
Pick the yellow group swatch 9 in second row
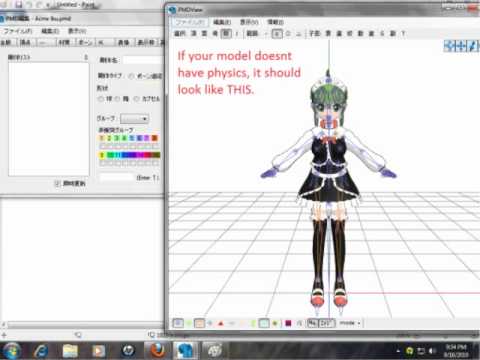click(x=102, y=155)
